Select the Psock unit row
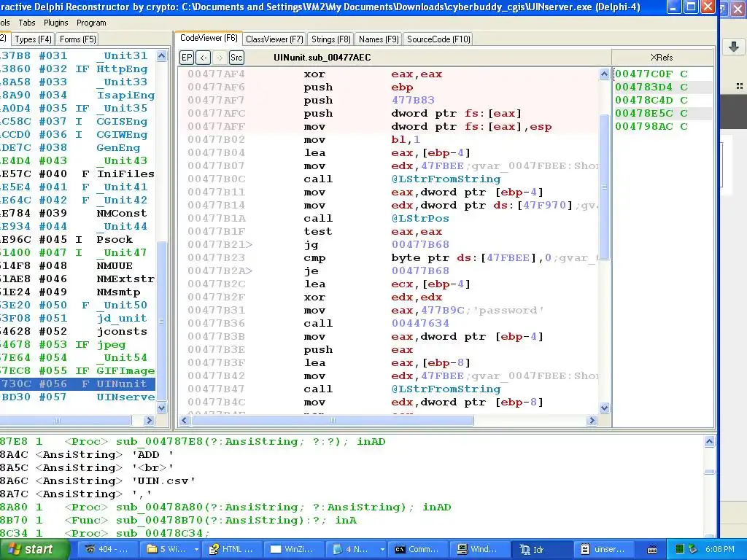 coord(77,239)
